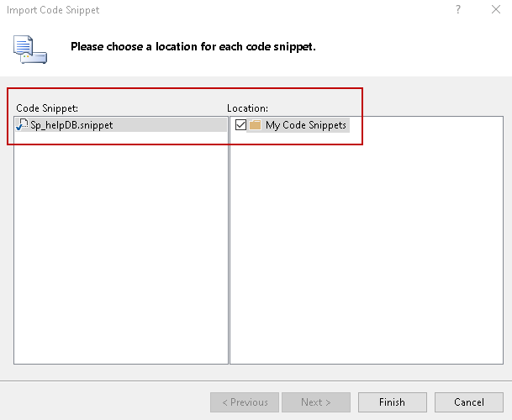Click empty space in the Location list

pyautogui.click(x=366, y=252)
